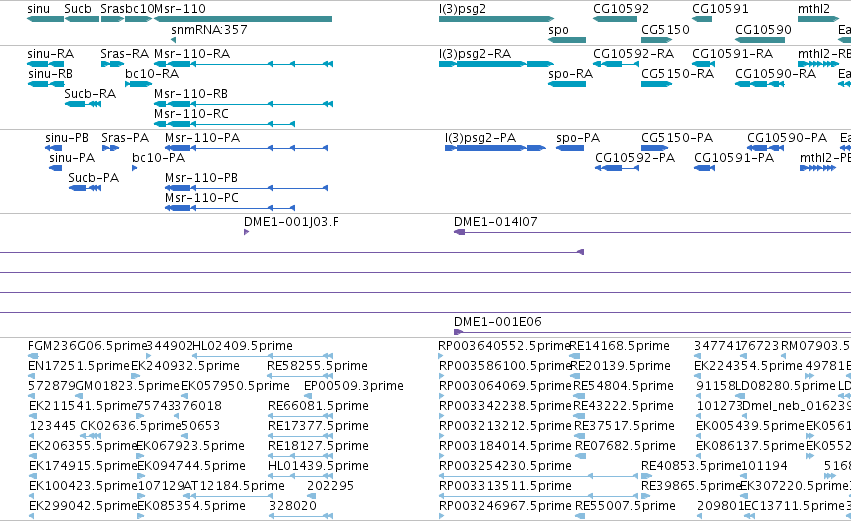Click the l(3)psg2-PA protein label
This screenshot has width=851, height=521.
[480, 138]
